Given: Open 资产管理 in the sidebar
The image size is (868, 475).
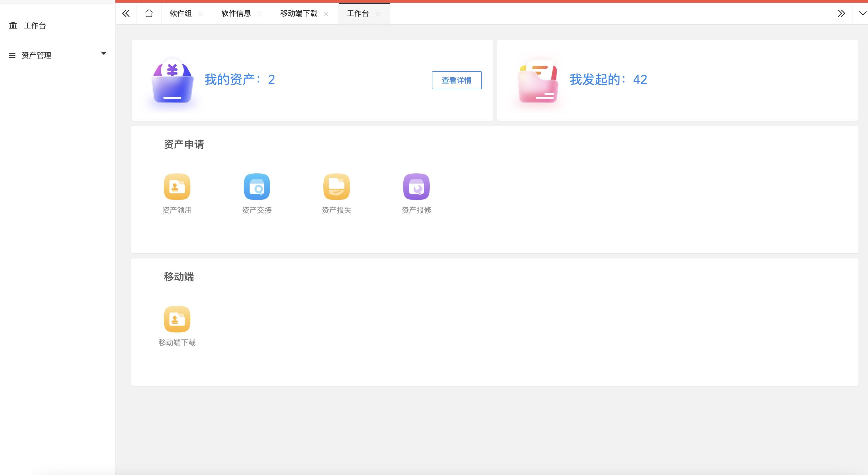Looking at the screenshot, I should click(x=36, y=55).
